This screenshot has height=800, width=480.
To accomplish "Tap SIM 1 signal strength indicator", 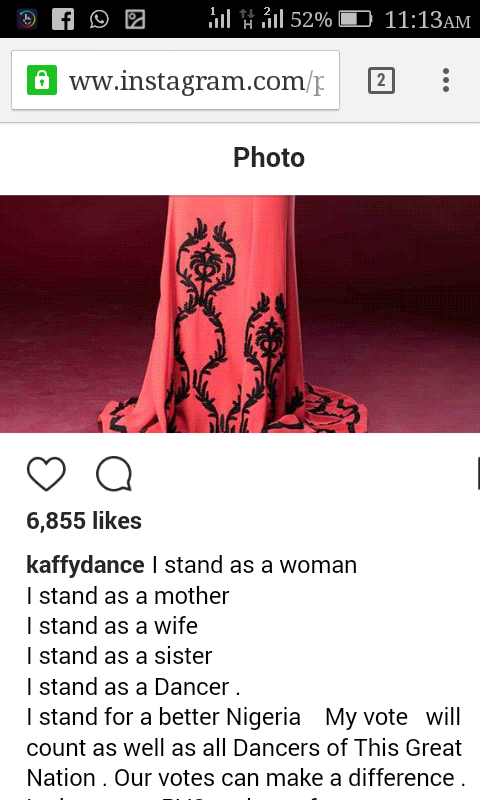I will (219, 18).
